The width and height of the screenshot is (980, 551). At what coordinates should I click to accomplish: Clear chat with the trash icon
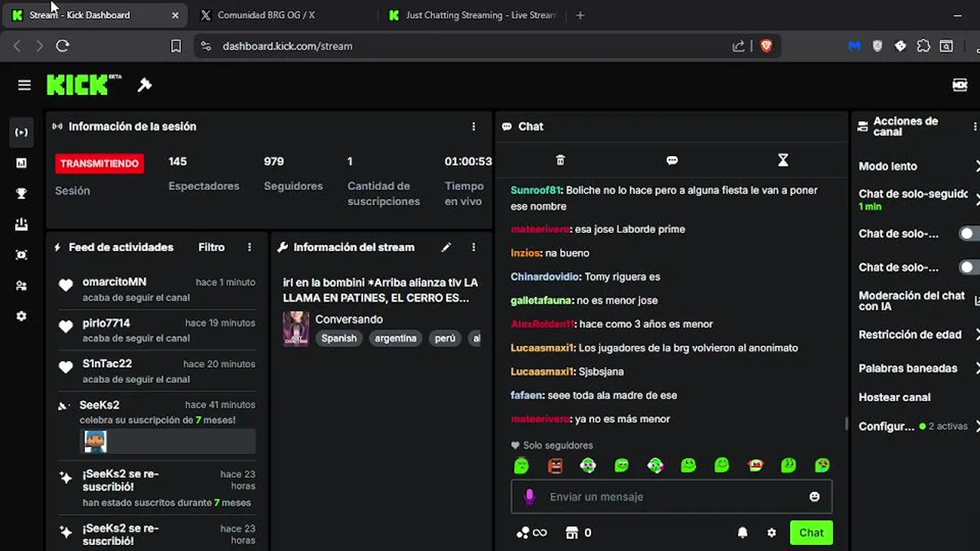tap(560, 160)
